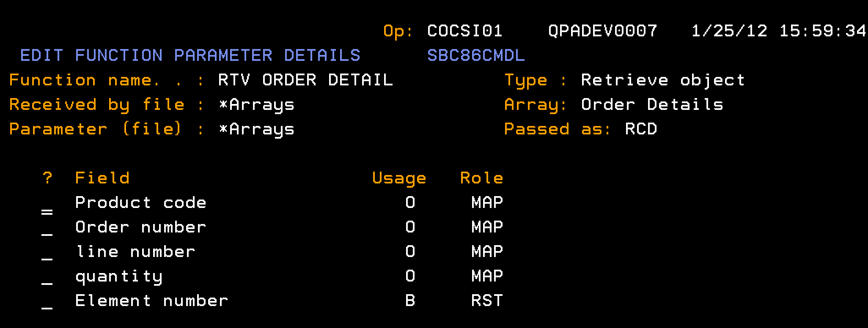868x328 pixels.
Task: Click the device name "QPADEV0007"
Action: pyautogui.click(x=603, y=31)
